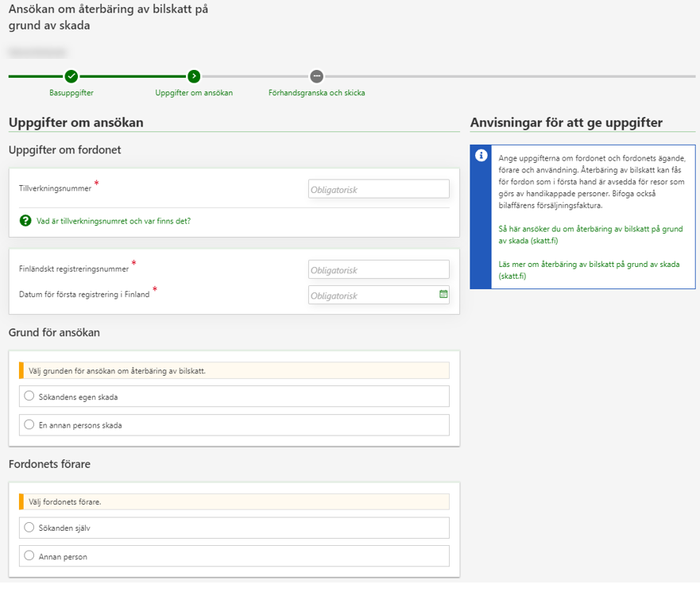Choose Sökanden själv as driver
700x592 pixels.
point(29,527)
